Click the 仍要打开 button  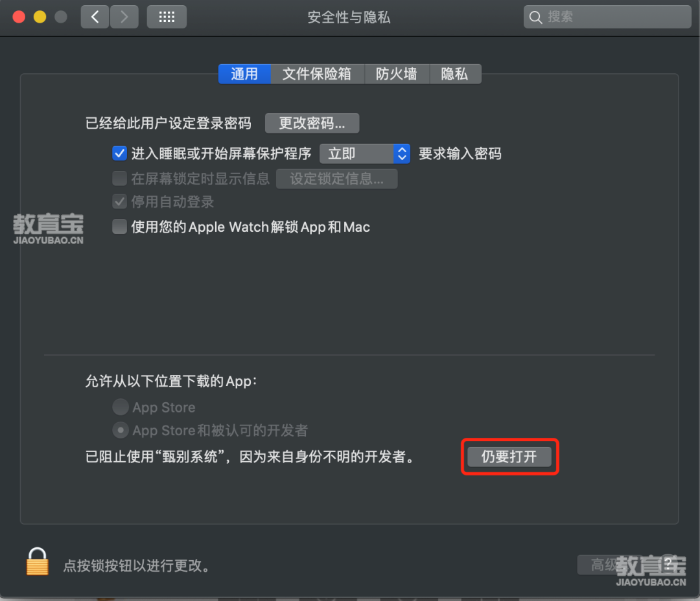pyautogui.click(x=509, y=457)
